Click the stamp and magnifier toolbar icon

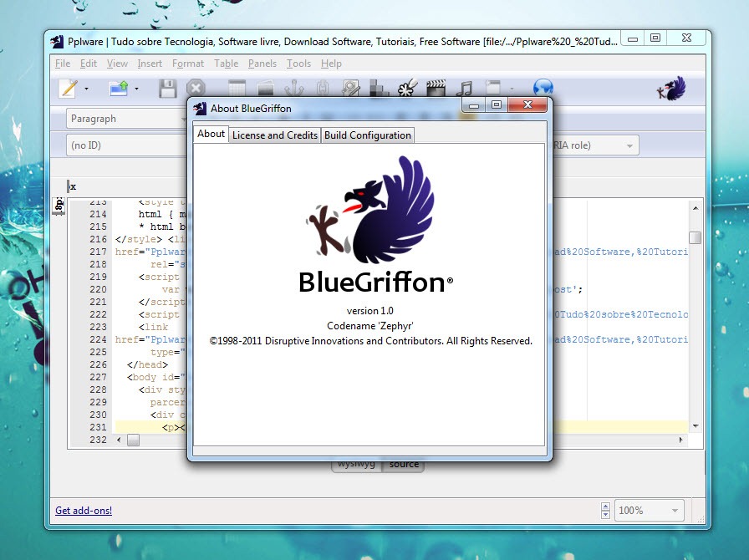click(x=350, y=89)
